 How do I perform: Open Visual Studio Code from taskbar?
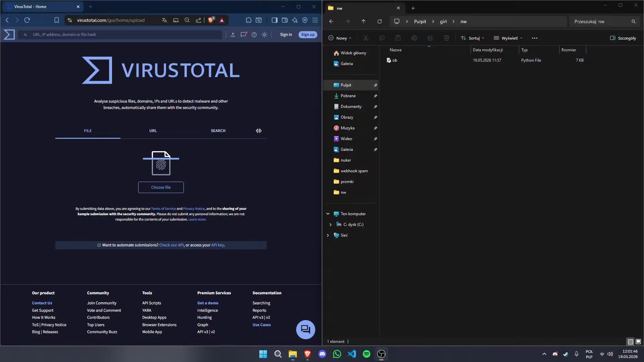click(352, 354)
